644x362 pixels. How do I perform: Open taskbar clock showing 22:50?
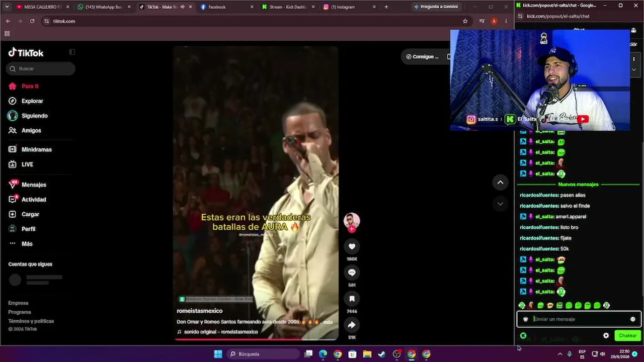pos(621,354)
